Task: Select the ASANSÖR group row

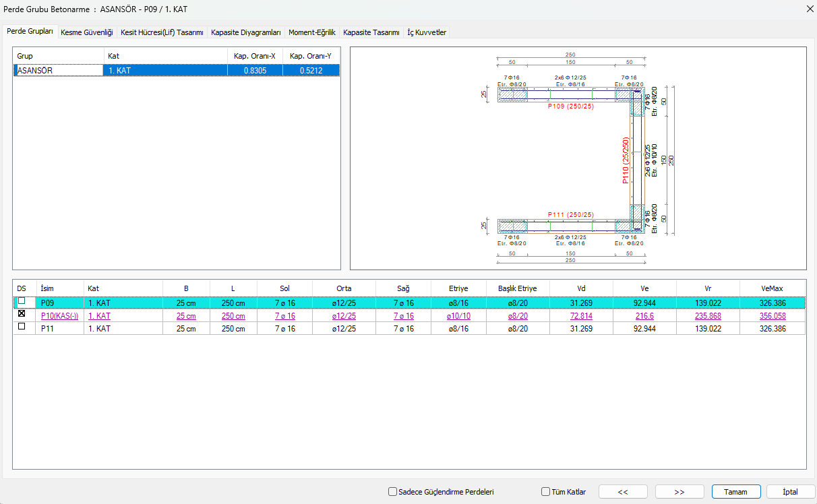Action: pyautogui.click(x=57, y=70)
